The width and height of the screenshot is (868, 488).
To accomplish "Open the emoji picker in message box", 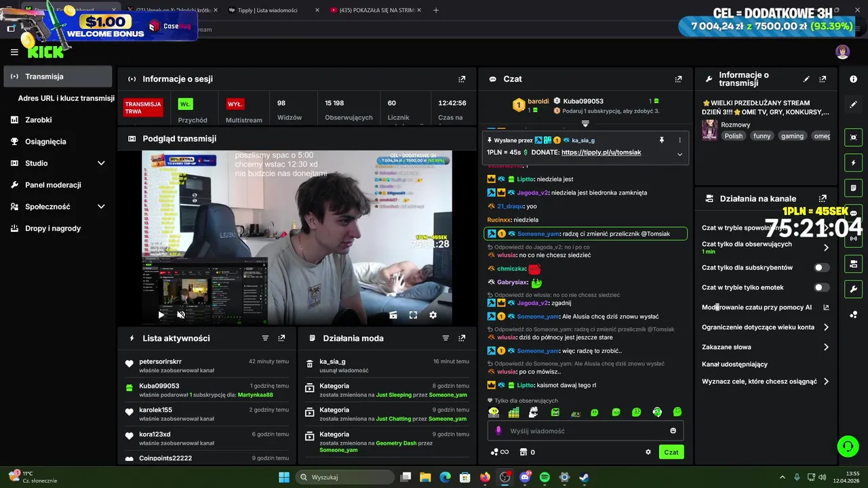I will tap(673, 431).
